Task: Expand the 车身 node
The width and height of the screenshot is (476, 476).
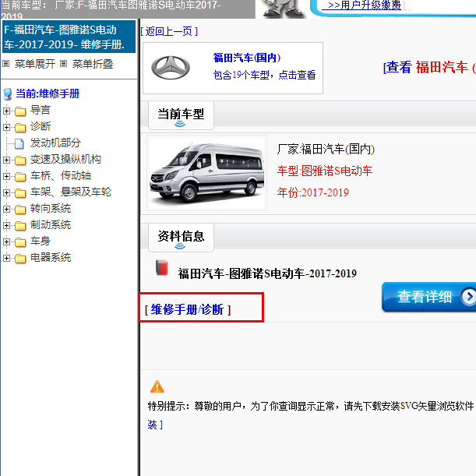Action: coord(6,242)
